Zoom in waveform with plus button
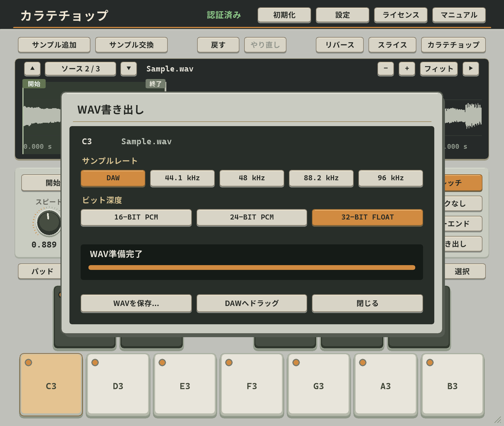The width and height of the screenshot is (504, 426). point(407,69)
